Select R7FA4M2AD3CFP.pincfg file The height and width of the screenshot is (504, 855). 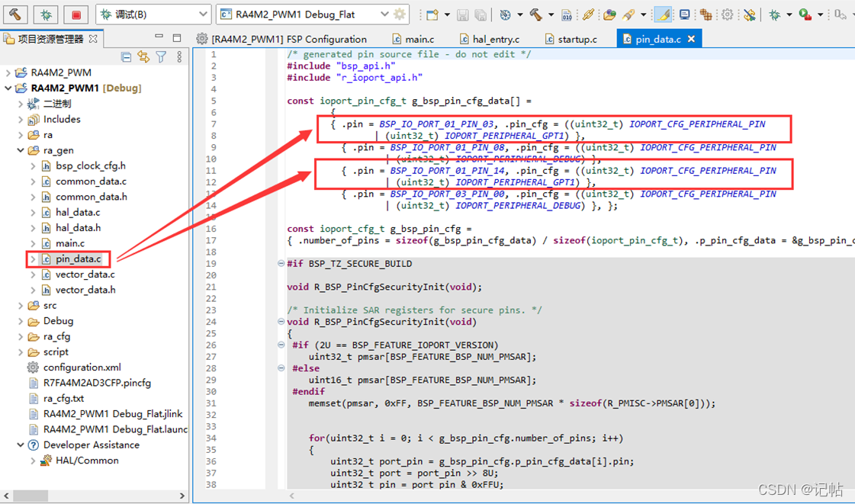97,383
